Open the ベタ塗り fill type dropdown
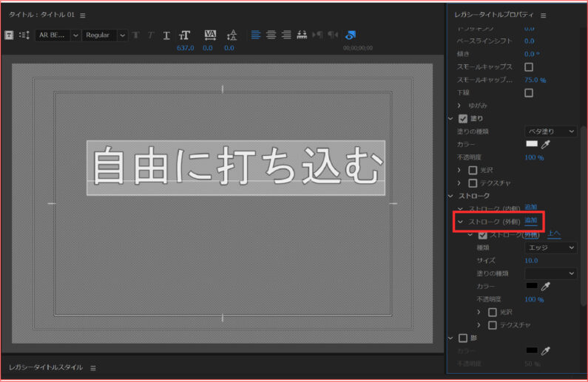This screenshot has width=588, height=382. (551, 132)
